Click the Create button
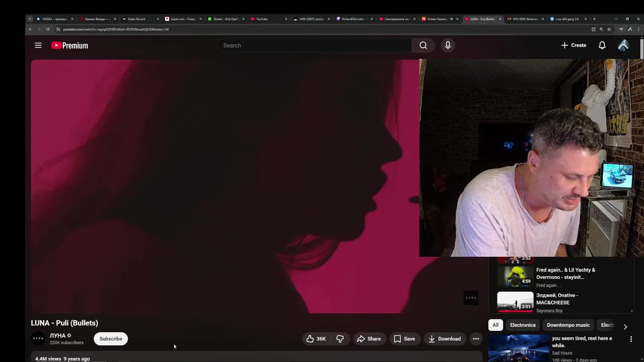This screenshot has height=362, width=644. coord(574,45)
